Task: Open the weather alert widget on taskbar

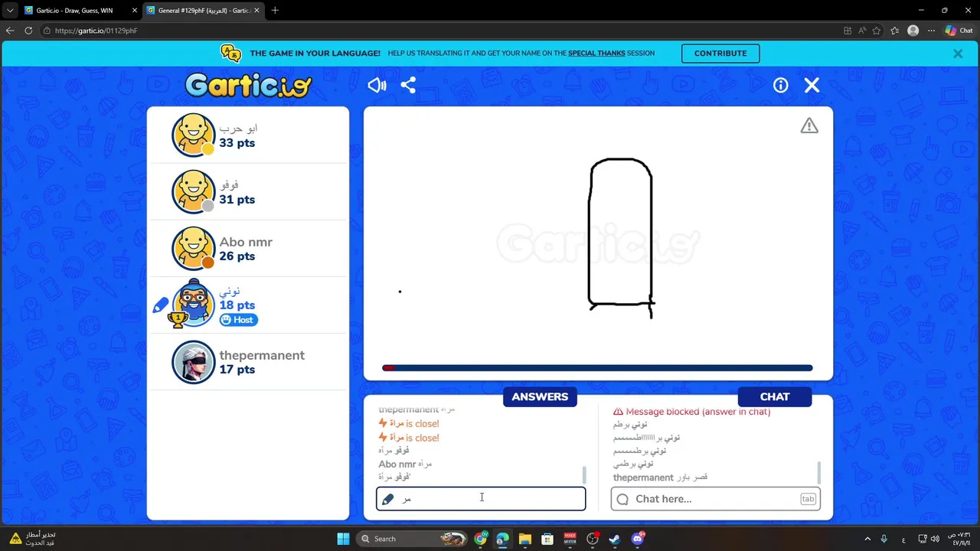Action: (x=32, y=539)
